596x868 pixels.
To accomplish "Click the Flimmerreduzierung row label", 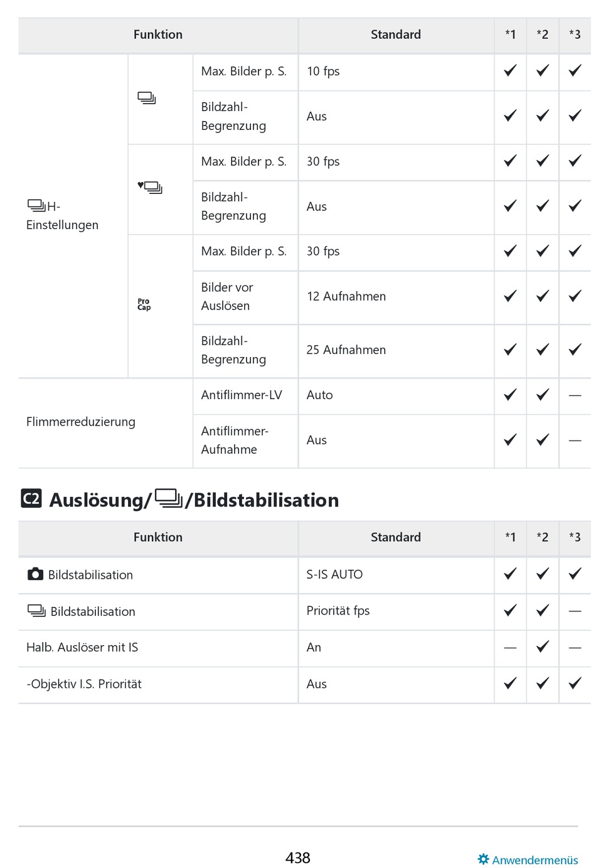I will click(x=81, y=422).
